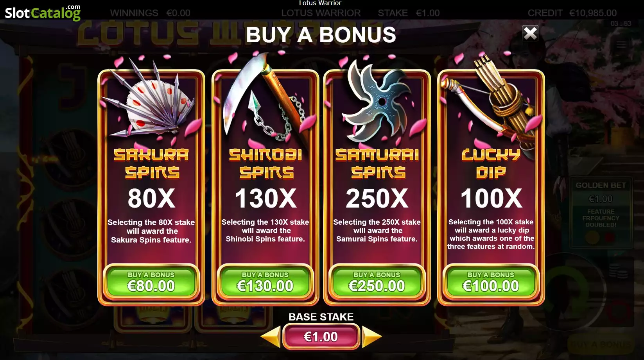Click the Sakura Spins title text

click(151, 164)
